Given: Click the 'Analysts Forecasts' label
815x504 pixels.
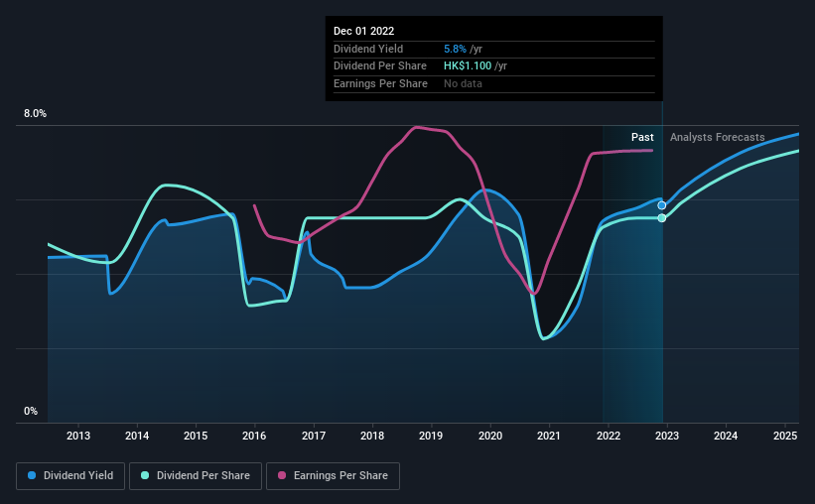Looking at the screenshot, I should pos(718,137).
